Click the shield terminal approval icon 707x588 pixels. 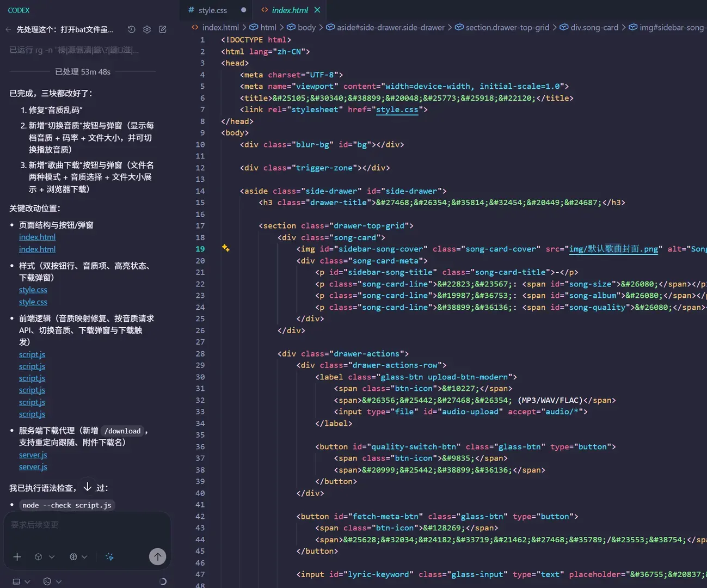pos(47,581)
